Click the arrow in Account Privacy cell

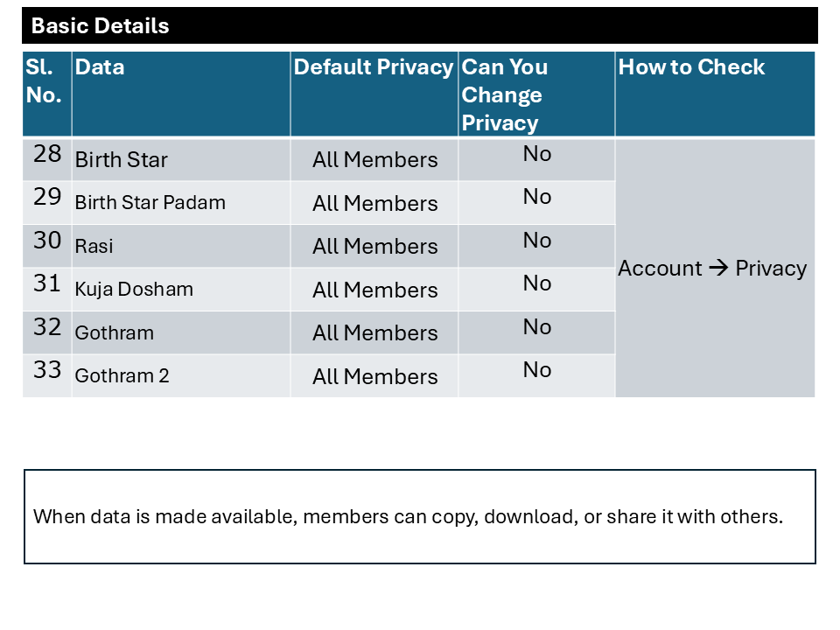tap(719, 268)
